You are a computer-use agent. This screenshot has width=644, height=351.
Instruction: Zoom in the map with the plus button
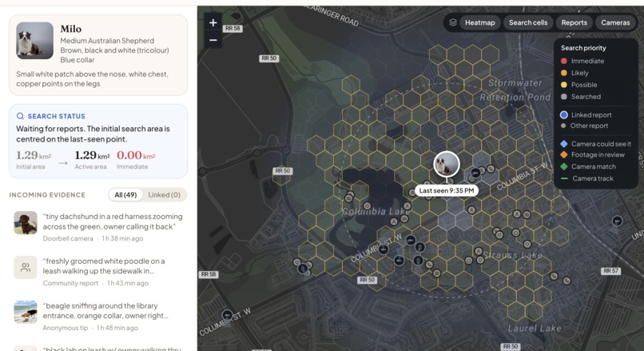213,23
